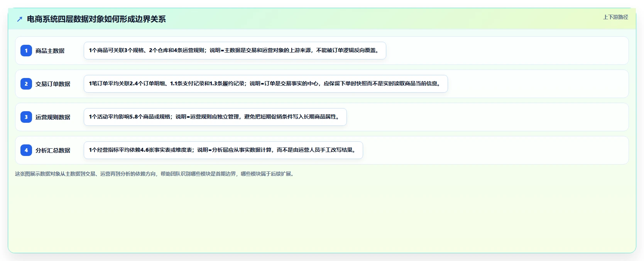Select the 商品主数据 row label
The image size is (644, 261).
coord(50,51)
